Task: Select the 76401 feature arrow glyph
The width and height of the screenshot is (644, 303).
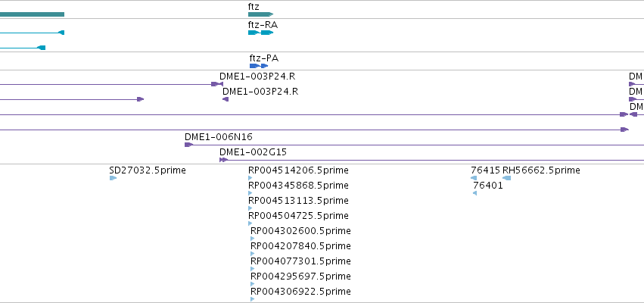Action: pos(474,193)
